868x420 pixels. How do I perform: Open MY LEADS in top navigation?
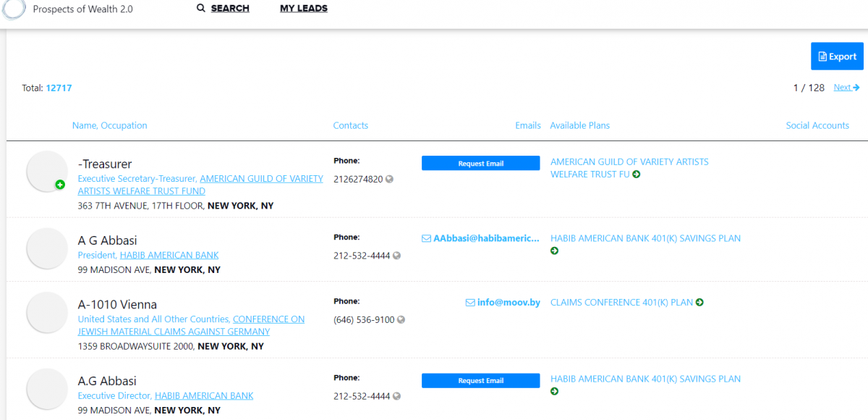[304, 9]
